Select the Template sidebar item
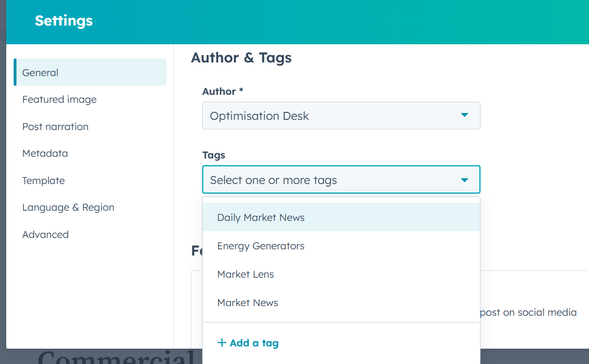589x364 pixels. tap(43, 181)
